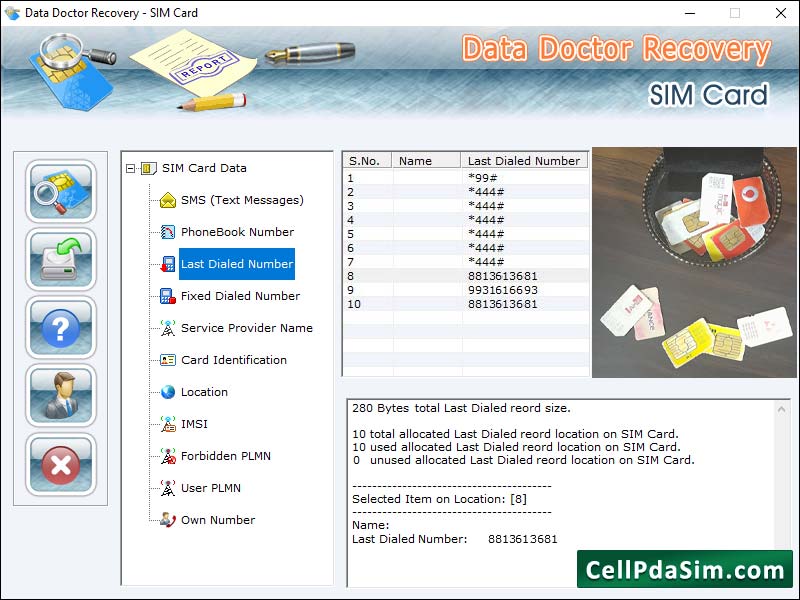
Task: Show Own Number tree item
Action: click(218, 520)
